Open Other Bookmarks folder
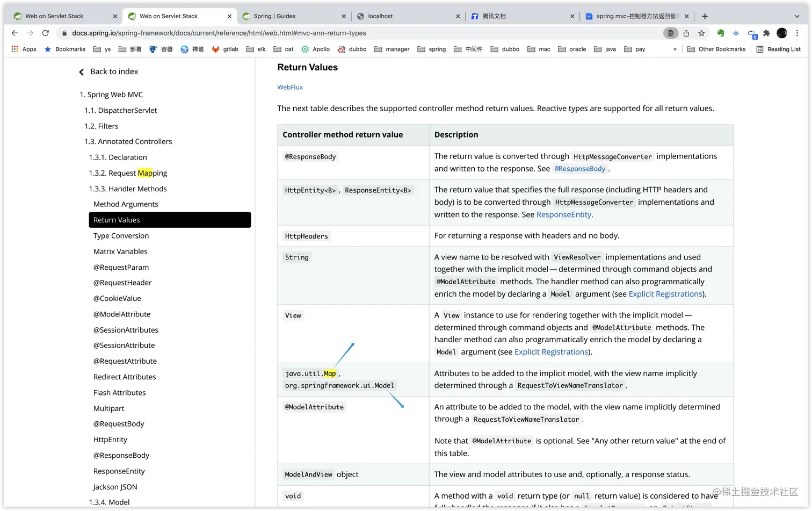This screenshot has width=812, height=511. 716,49
